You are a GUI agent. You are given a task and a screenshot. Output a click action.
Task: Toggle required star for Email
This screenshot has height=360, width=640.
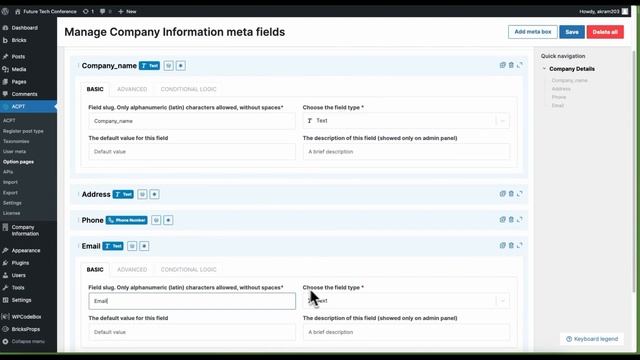click(144, 246)
